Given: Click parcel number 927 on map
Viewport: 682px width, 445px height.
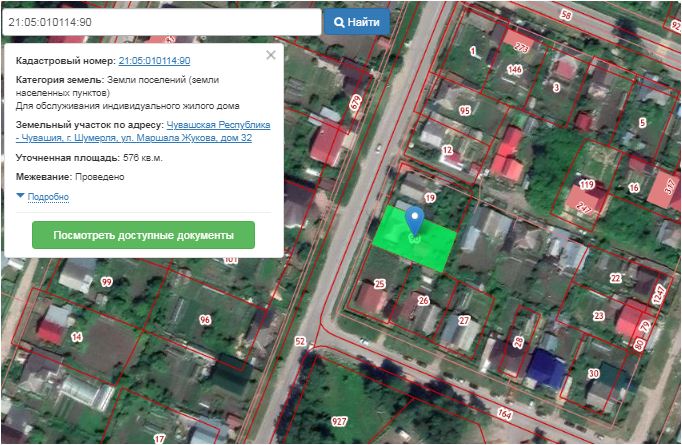Looking at the screenshot, I should click(339, 422).
